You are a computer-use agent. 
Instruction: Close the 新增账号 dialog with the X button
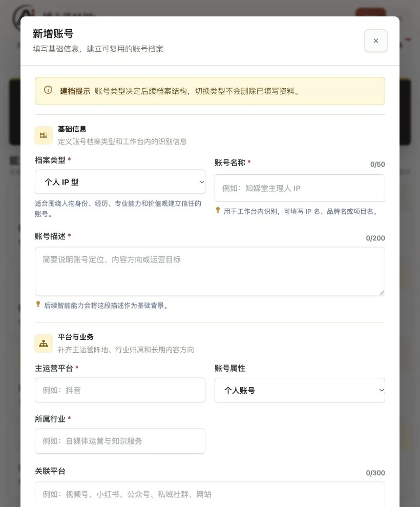[376, 40]
